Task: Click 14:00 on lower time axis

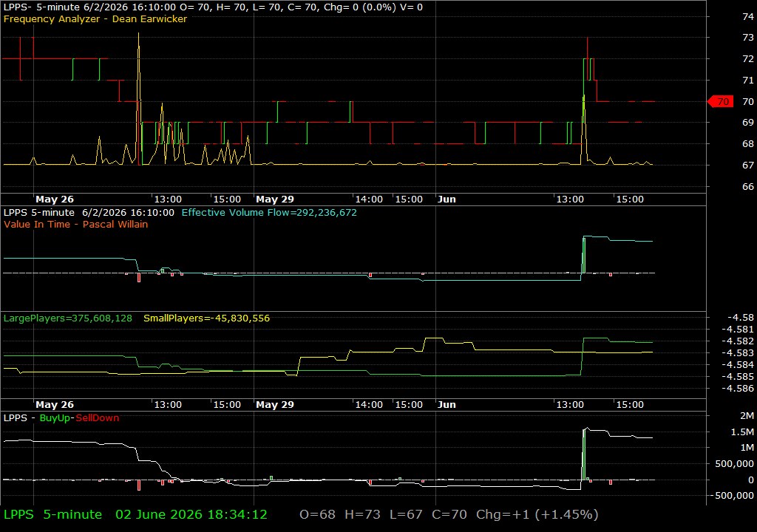Action: (x=369, y=405)
